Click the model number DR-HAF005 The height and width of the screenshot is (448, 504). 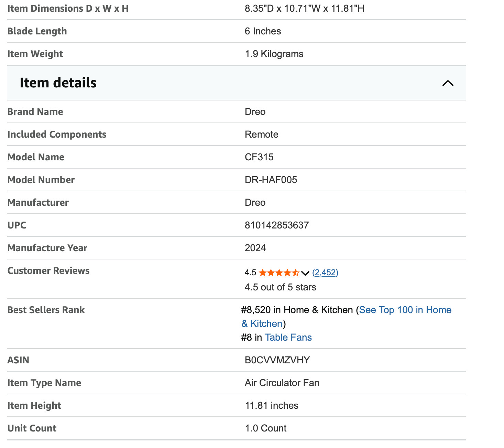[x=271, y=180]
